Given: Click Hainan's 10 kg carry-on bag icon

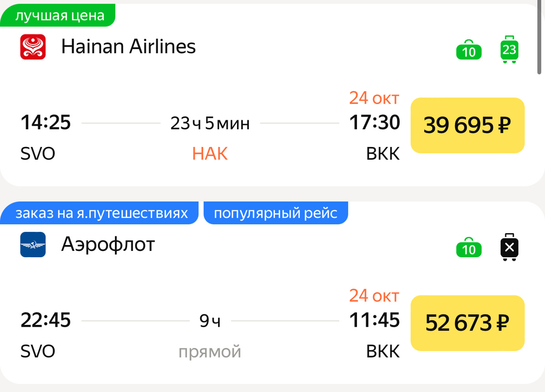Looking at the screenshot, I should coord(469,50).
